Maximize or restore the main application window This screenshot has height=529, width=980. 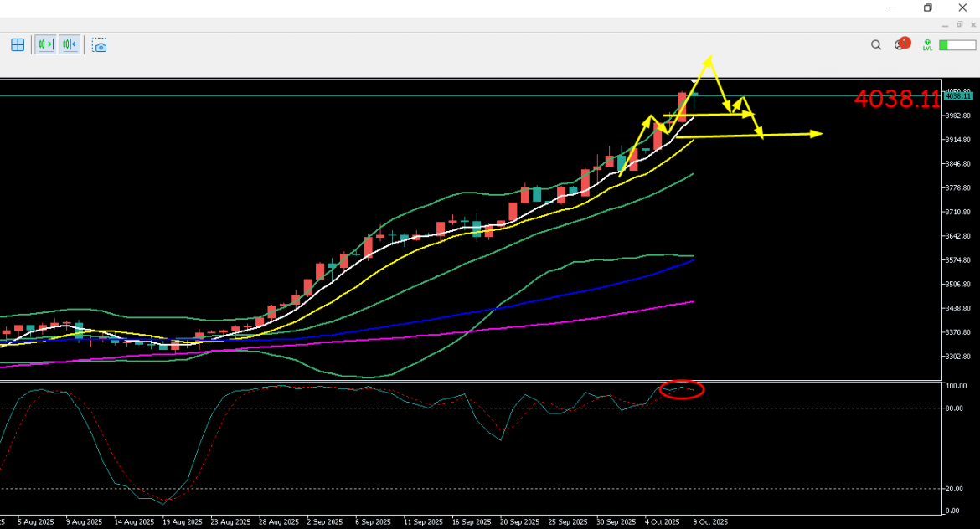tap(928, 8)
